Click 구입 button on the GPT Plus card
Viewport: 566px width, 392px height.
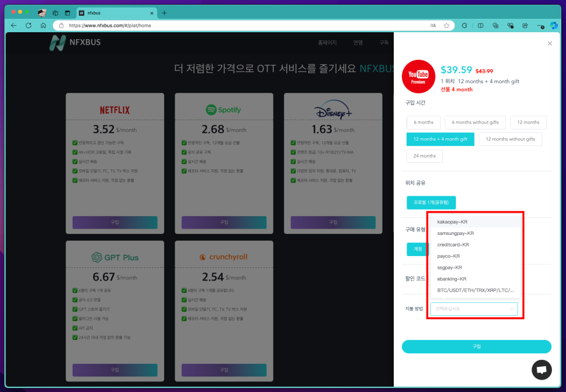(x=115, y=370)
